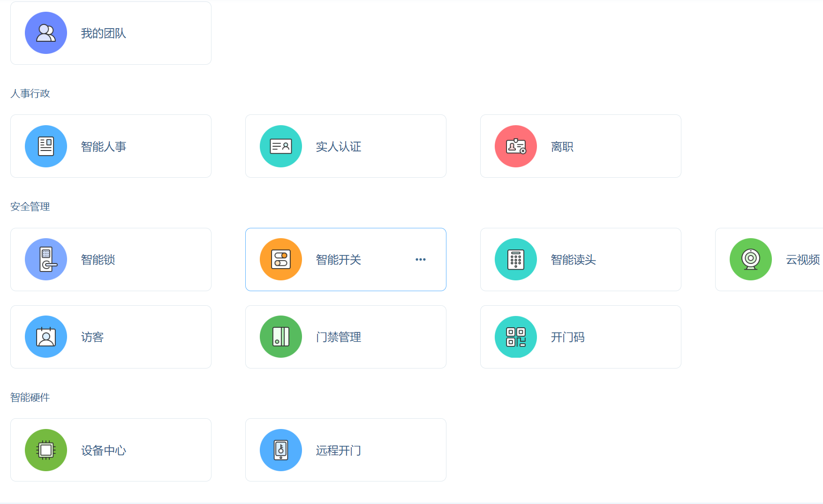
Task: Click the 人事行政 section title
Action: pyautogui.click(x=30, y=93)
